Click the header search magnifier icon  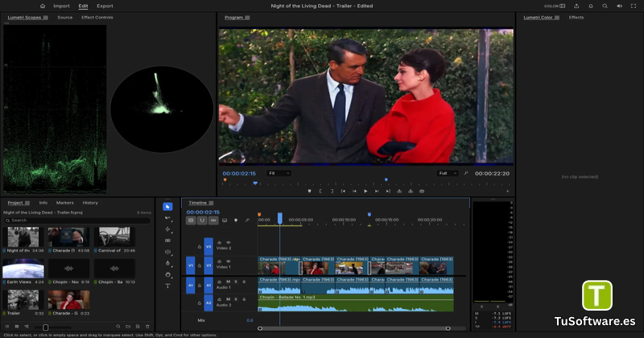pyautogui.click(x=605, y=6)
